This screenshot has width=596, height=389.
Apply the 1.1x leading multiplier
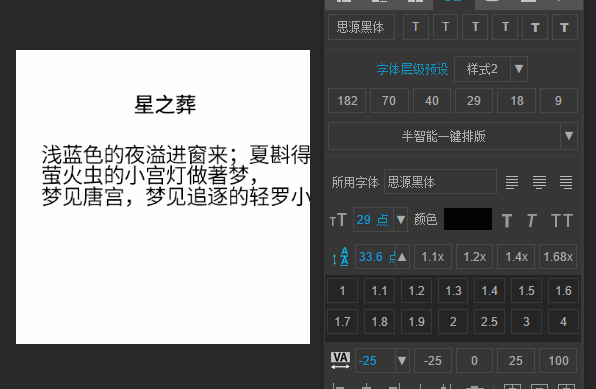pos(433,257)
